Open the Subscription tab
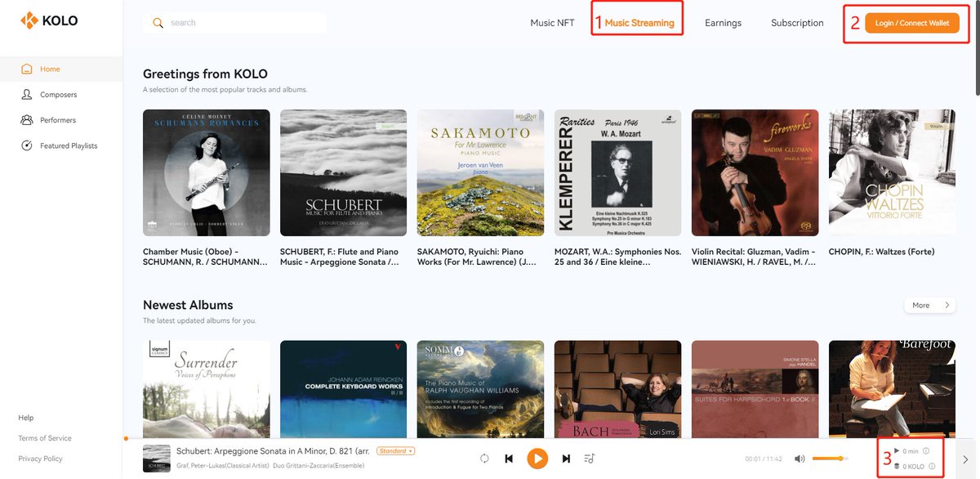This screenshot has width=980, height=479. coord(797,23)
